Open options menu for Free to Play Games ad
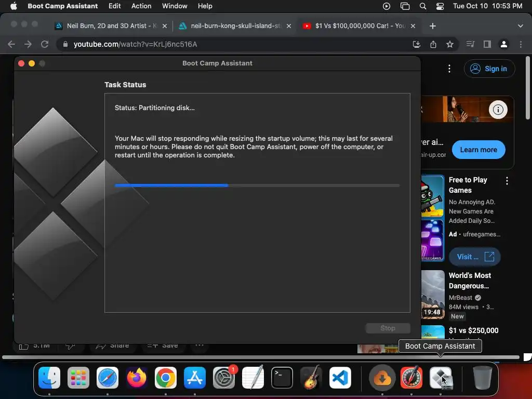The height and width of the screenshot is (399, 532). (507, 181)
